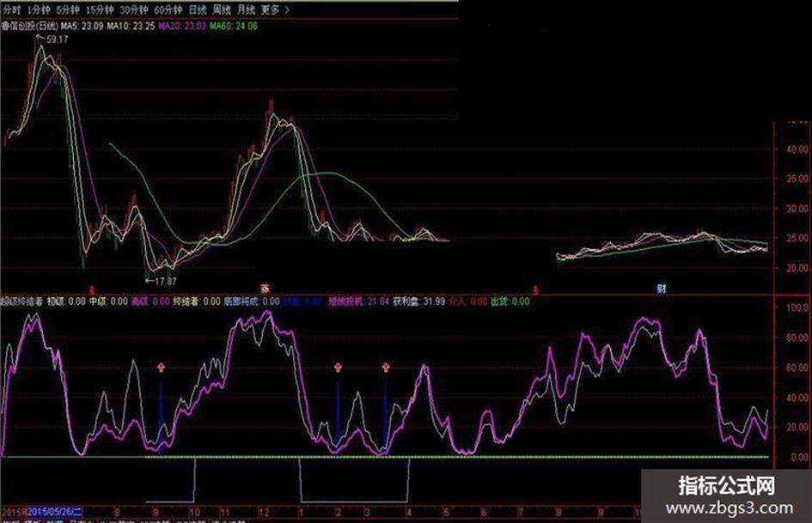The height and width of the screenshot is (523, 812).
Task: Click the blue 财 marker below the price chart
Action: point(662,289)
